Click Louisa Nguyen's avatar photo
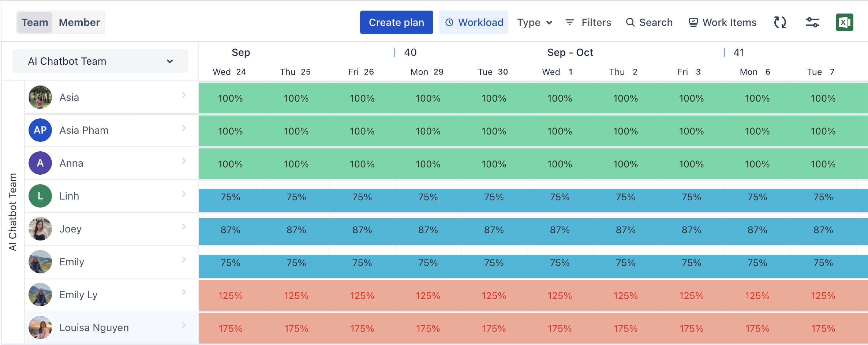Screen dimensions: 868x345 pyautogui.click(x=40, y=327)
